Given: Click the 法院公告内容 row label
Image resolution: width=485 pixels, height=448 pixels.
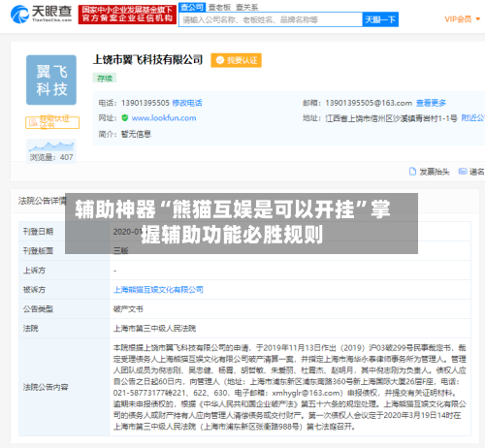Looking at the screenshot, I should pyautogui.click(x=46, y=387).
